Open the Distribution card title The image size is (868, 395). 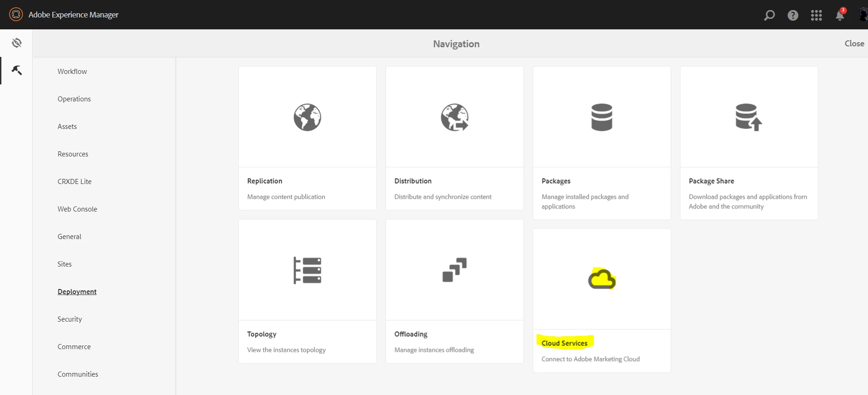coord(413,181)
